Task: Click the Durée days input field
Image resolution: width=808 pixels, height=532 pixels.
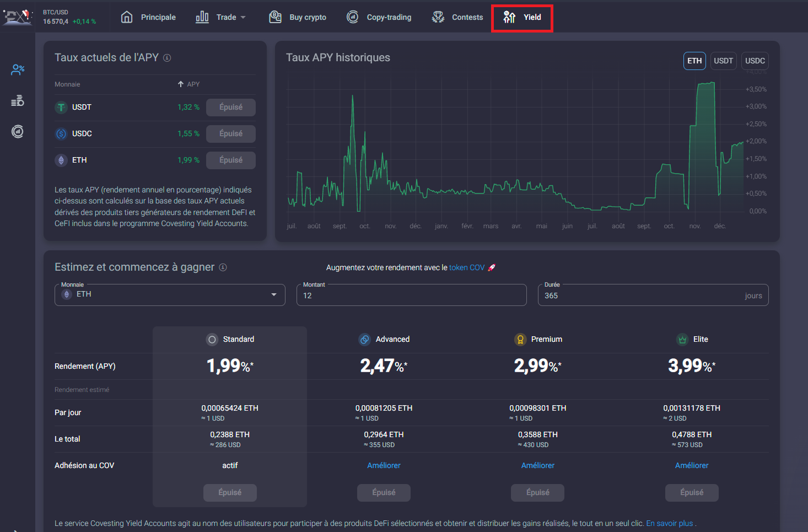Action: 653,295
